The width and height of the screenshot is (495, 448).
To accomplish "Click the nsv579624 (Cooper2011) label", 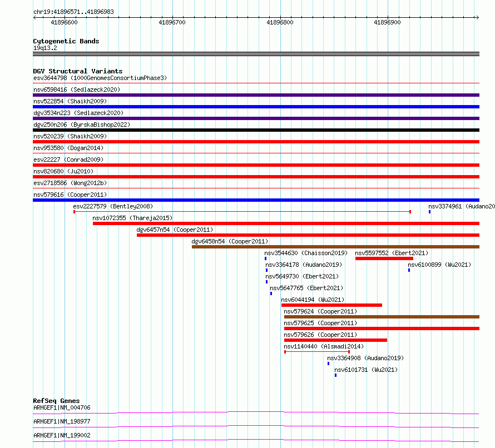I will click(x=320, y=311).
